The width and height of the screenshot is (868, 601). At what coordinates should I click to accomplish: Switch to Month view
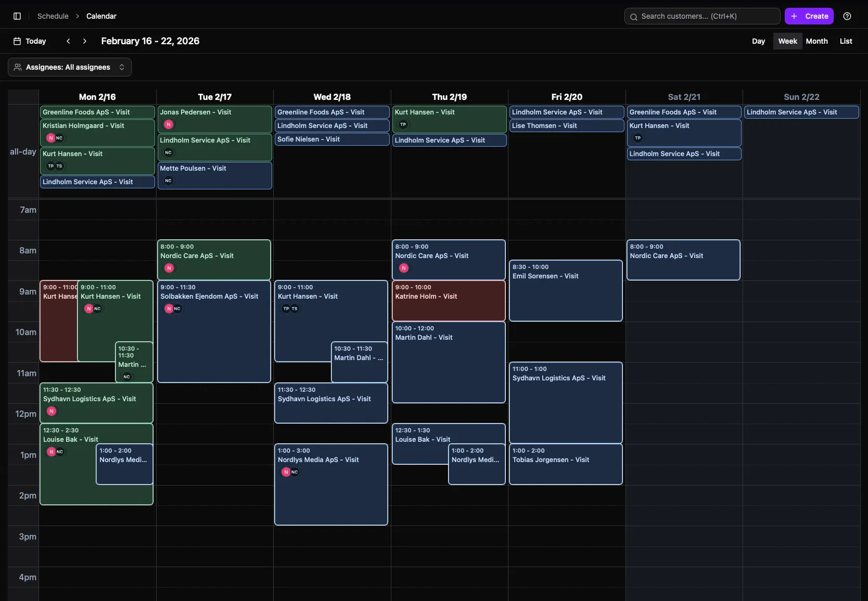click(x=816, y=41)
